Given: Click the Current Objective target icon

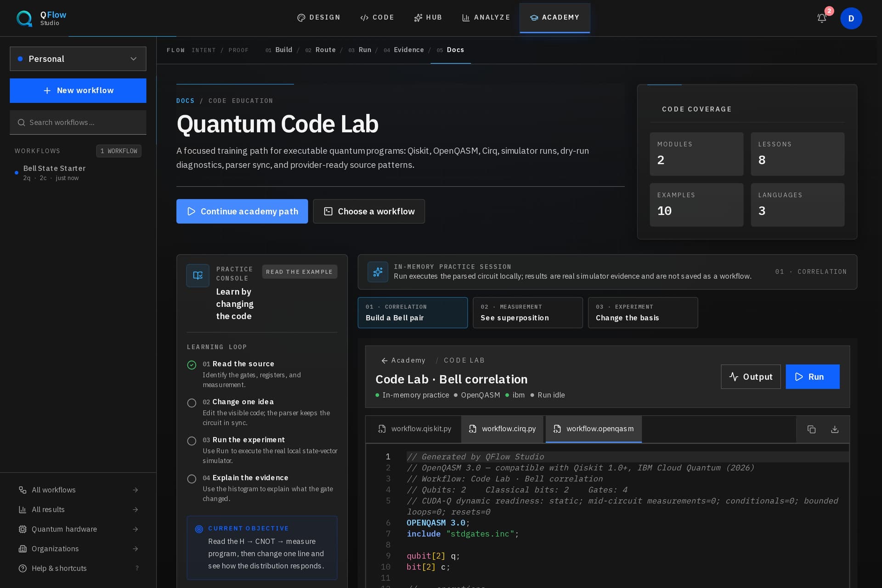Looking at the screenshot, I should pos(199,529).
